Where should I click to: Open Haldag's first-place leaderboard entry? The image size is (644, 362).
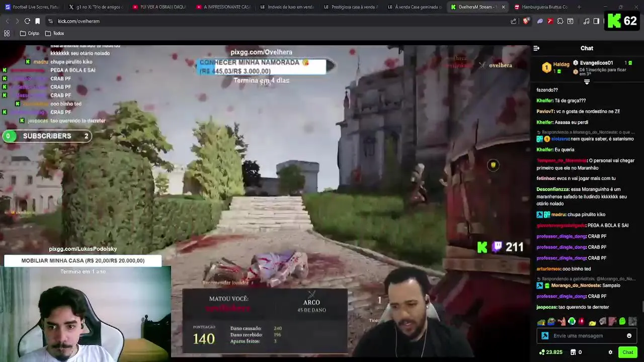pyautogui.click(x=555, y=67)
